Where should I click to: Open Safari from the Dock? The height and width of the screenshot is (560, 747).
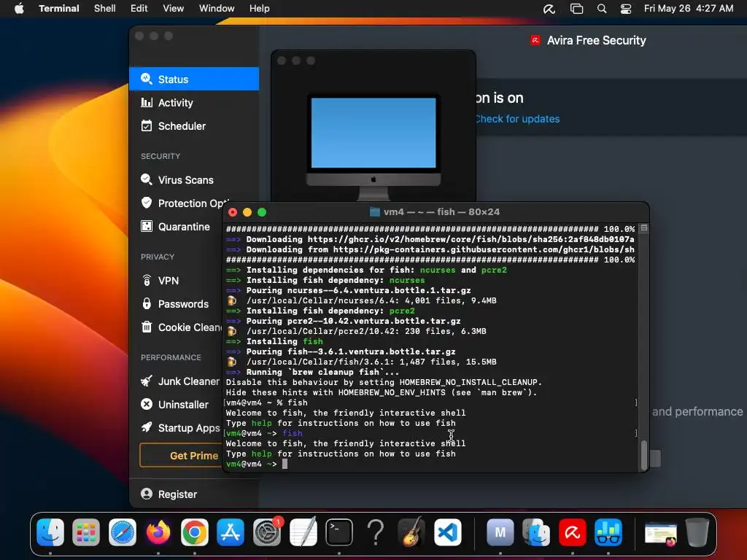tap(123, 532)
